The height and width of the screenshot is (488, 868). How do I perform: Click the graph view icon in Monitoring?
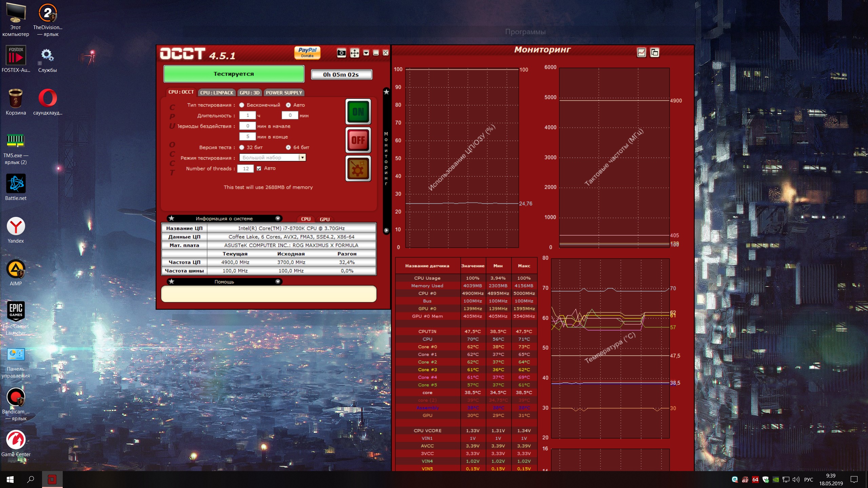[641, 53]
